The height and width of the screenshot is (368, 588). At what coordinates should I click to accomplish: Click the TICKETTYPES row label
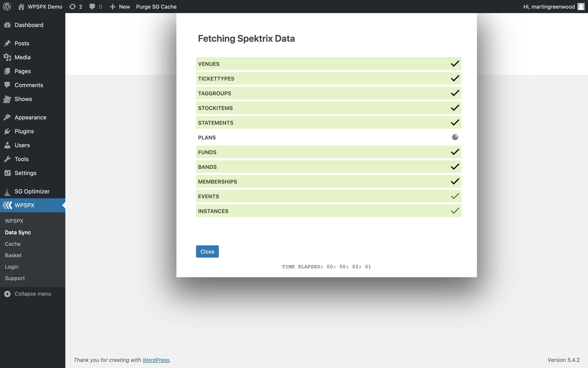click(x=216, y=79)
